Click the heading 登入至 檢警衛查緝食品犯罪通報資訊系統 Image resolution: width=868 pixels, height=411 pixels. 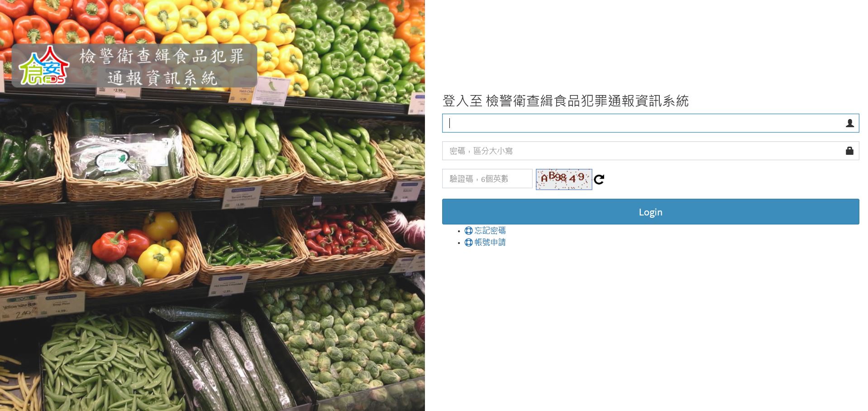pos(565,101)
